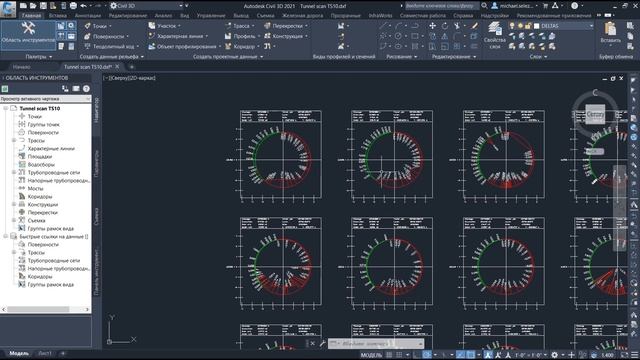This screenshot has height=360, width=640.
Task: Expand the Палитры panel dropdown
Action: 39,57
